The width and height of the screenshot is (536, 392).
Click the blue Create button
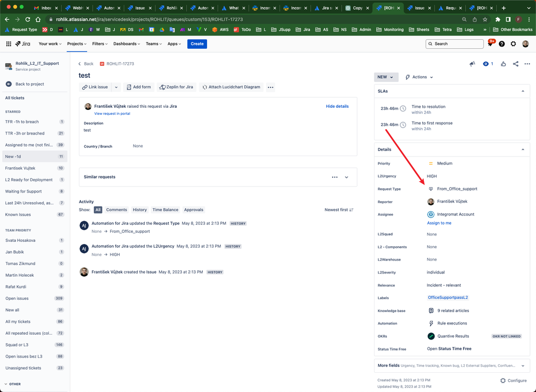pyautogui.click(x=197, y=44)
